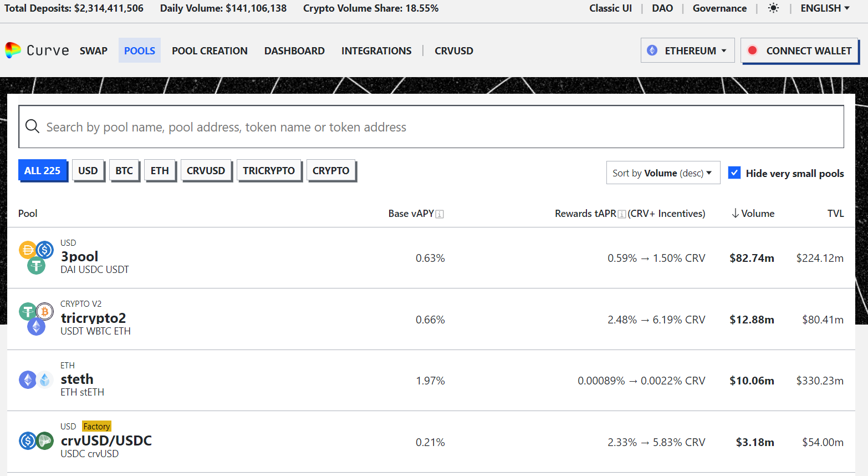This screenshot has width=868, height=476.
Task: Click the stETH token icon in steth row
Action: [45, 380]
